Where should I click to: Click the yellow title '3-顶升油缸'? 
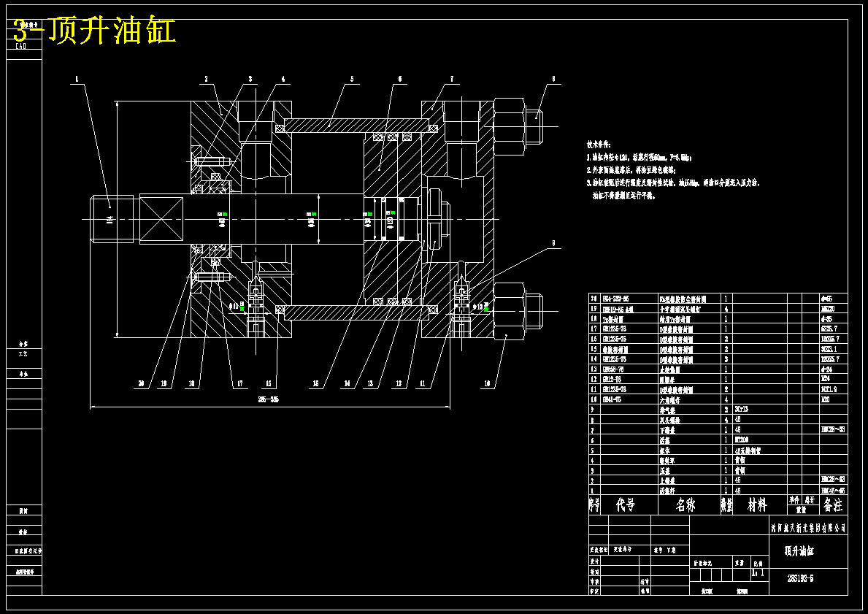[x=94, y=31]
